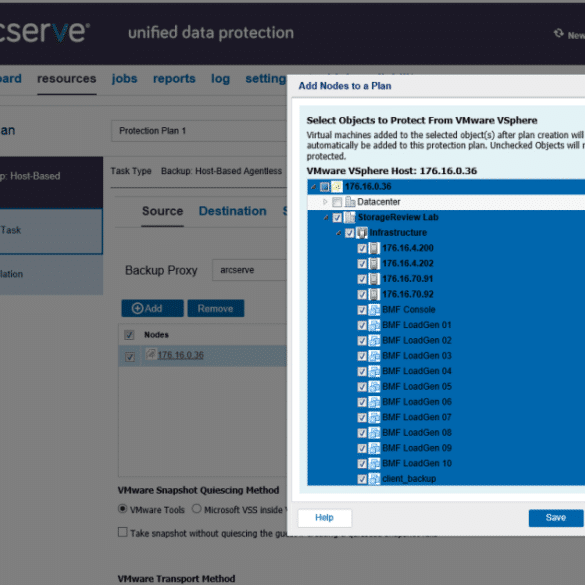The image size is (585, 585).
Task: Open the settings tab
Action: click(266, 79)
